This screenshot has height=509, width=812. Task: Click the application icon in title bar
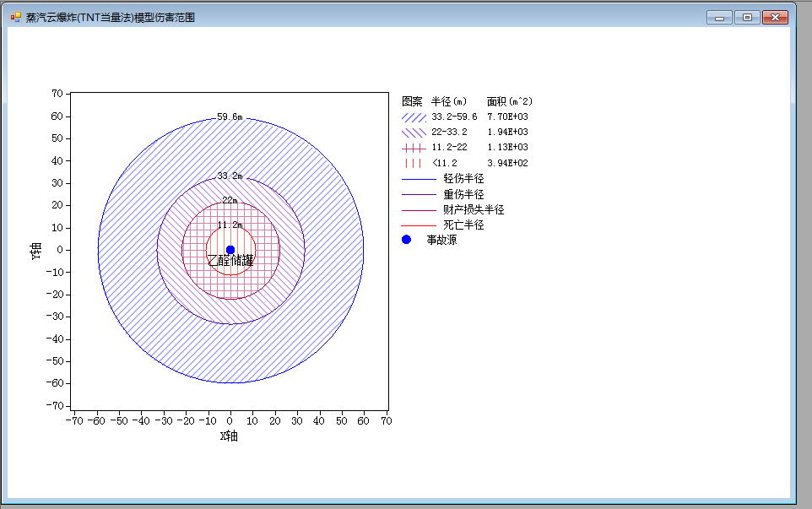point(15,17)
